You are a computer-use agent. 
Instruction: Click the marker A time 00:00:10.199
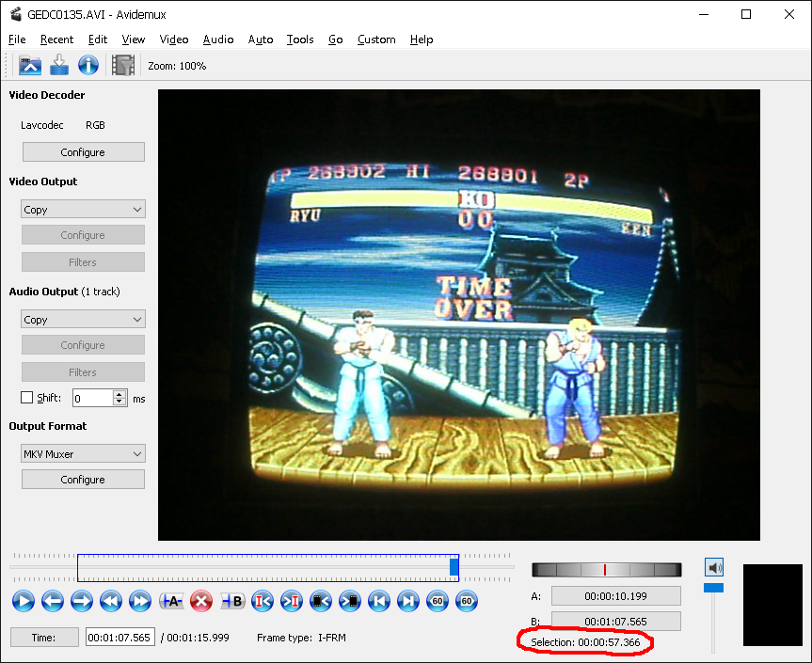(x=615, y=596)
